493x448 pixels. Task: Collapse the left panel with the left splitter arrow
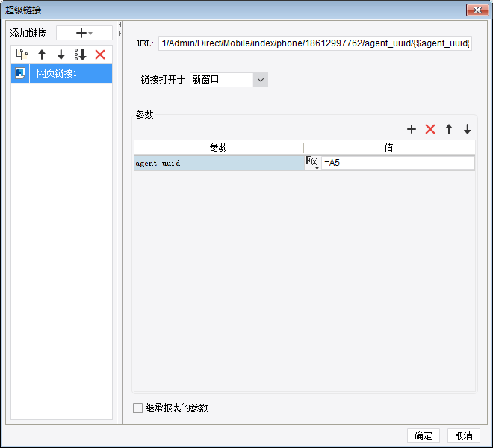click(120, 25)
